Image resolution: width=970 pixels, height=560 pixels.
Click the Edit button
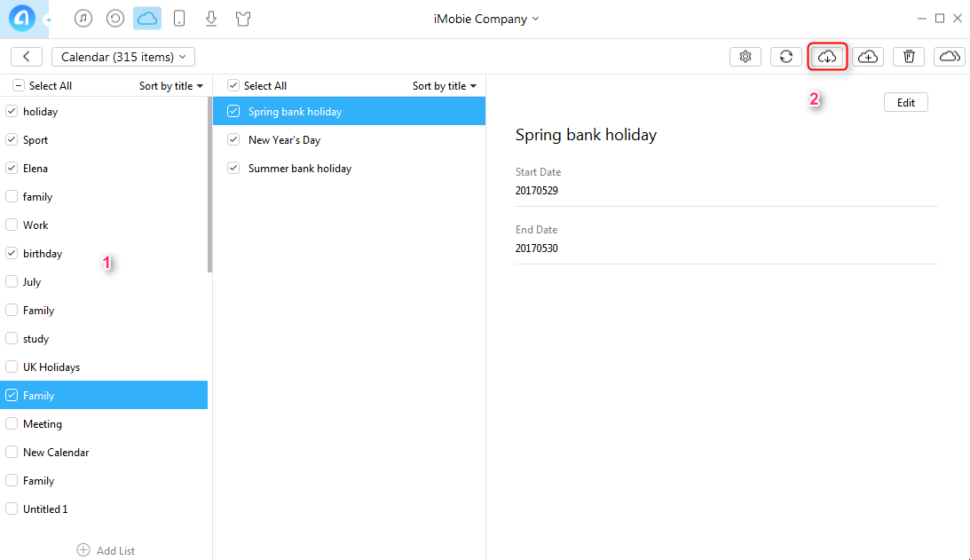pyautogui.click(x=906, y=103)
